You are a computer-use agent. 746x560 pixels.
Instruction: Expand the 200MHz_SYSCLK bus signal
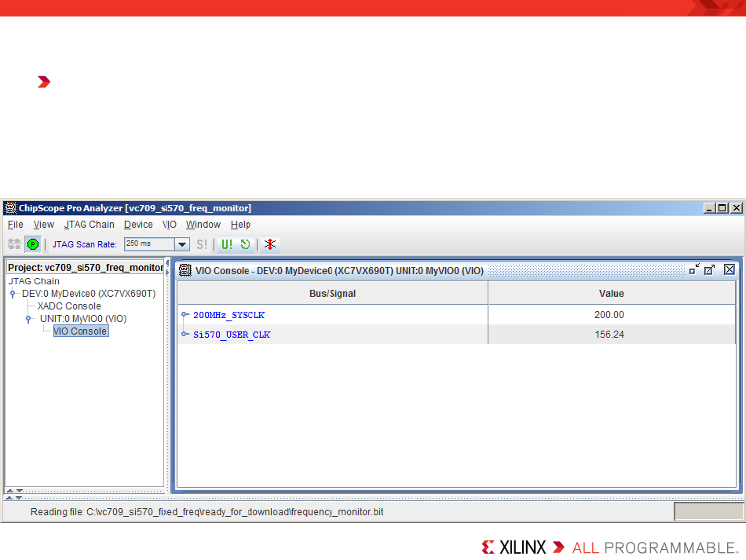[x=185, y=314]
